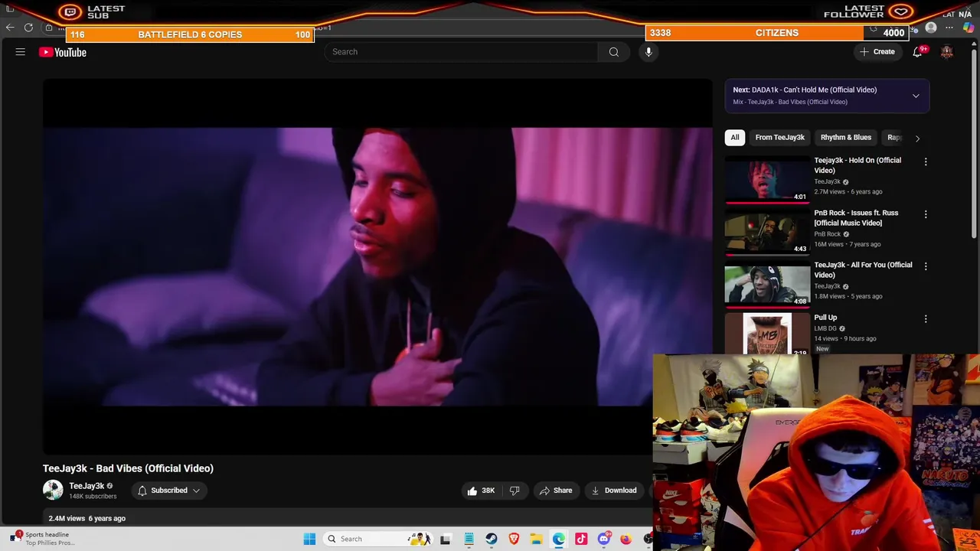Share this video
This screenshot has height=551, width=980.
tap(556, 491)
